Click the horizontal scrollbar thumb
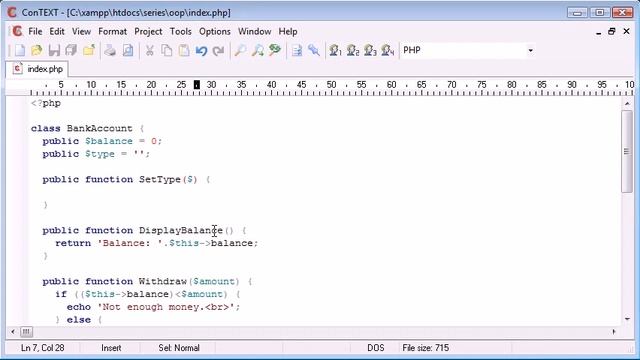This screenshot has width=640, height=360. tap(26, 331)
